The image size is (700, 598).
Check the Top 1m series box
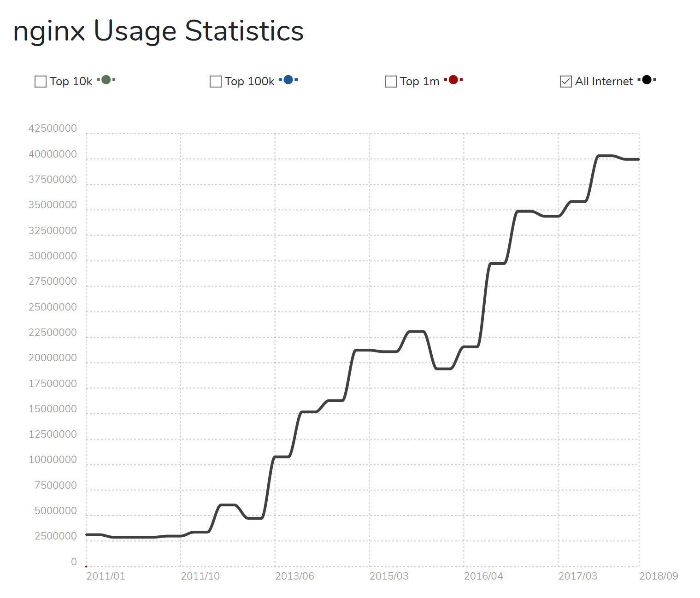tap(391, 82)
